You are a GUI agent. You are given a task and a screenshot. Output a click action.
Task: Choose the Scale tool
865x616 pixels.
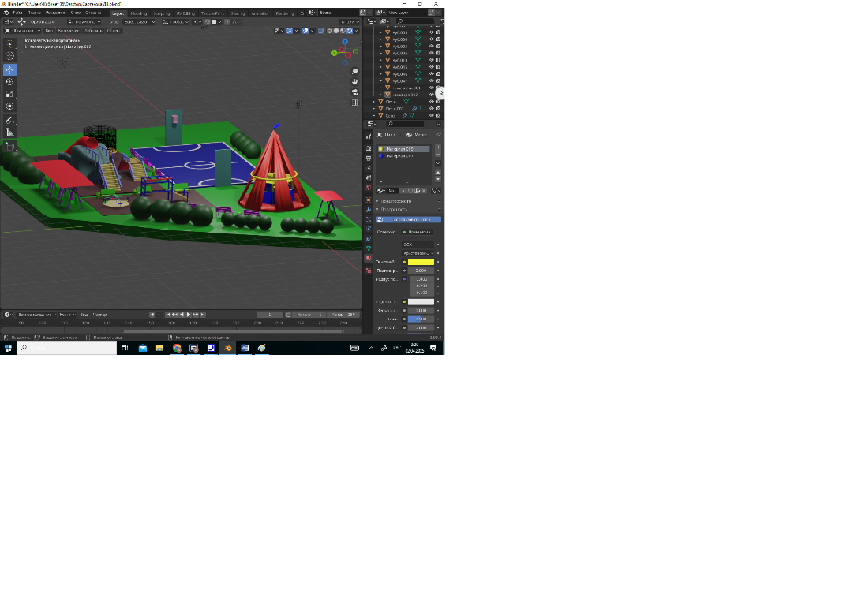10,94
